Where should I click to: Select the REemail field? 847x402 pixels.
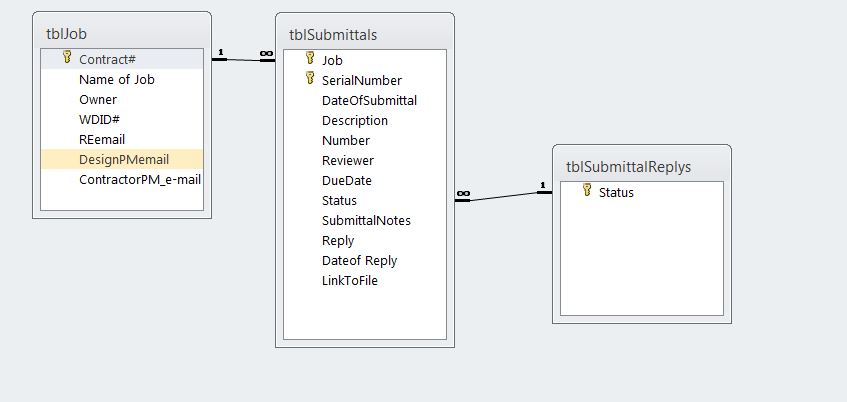tap(102, 139)
